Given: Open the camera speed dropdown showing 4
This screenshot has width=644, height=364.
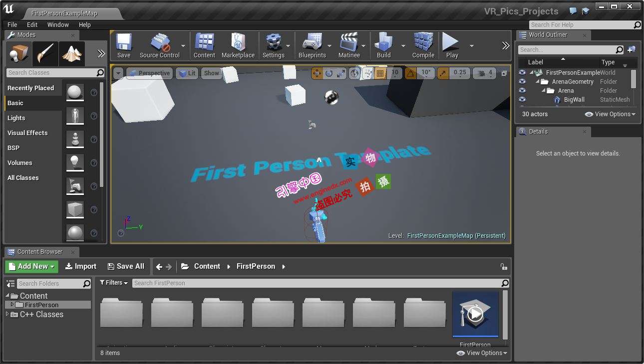Looking at the screenshot, I should coord(484,73).
